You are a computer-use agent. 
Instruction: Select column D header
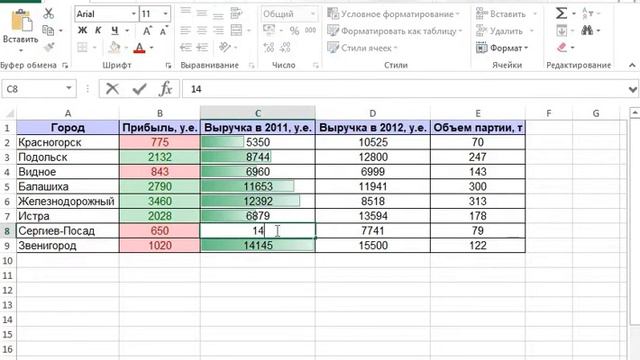click(x=373, y=113)
